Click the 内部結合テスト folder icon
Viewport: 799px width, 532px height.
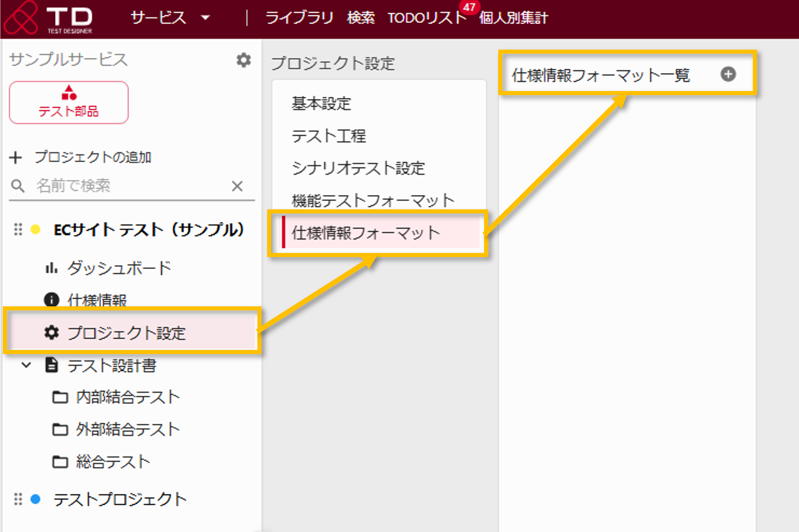point(60,397)
